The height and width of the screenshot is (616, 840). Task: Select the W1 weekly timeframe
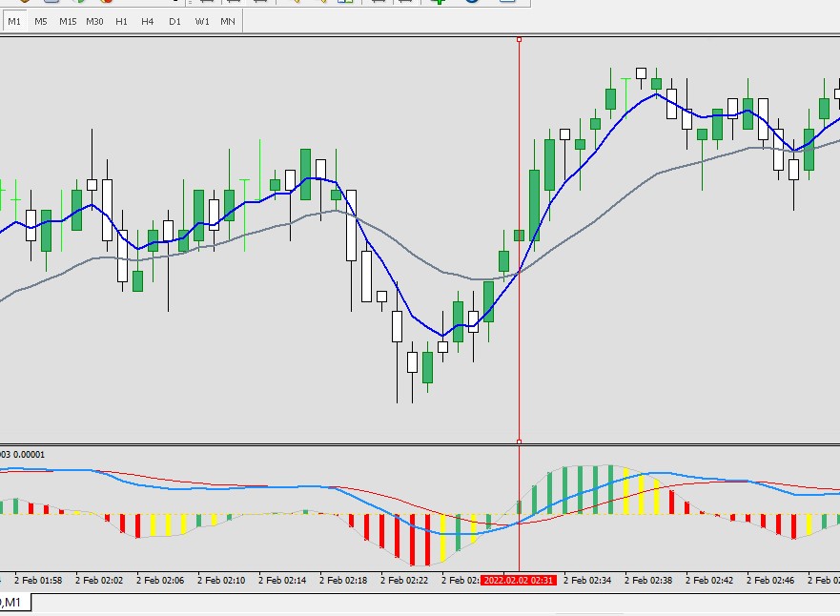pyautogui.click(x=202, y=21)
